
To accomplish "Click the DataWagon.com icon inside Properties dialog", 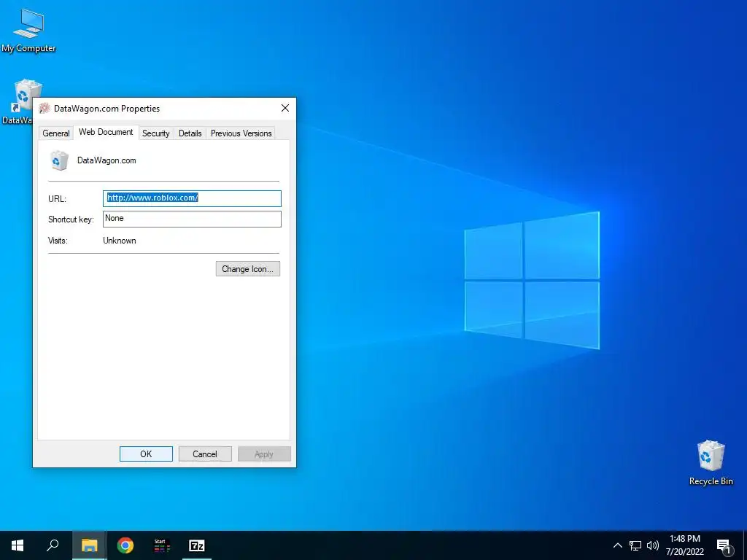I will (x=59, y=160).
